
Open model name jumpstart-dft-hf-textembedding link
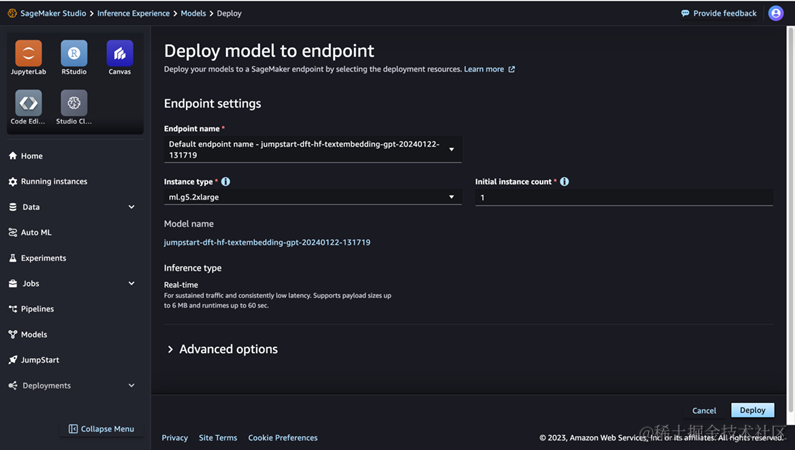coord(267,242)
